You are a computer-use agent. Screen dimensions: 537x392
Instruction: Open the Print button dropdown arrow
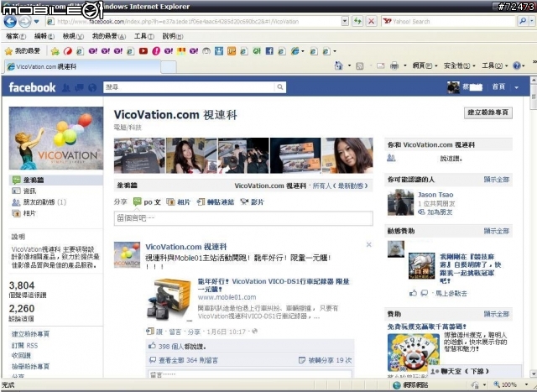point(404,65)
